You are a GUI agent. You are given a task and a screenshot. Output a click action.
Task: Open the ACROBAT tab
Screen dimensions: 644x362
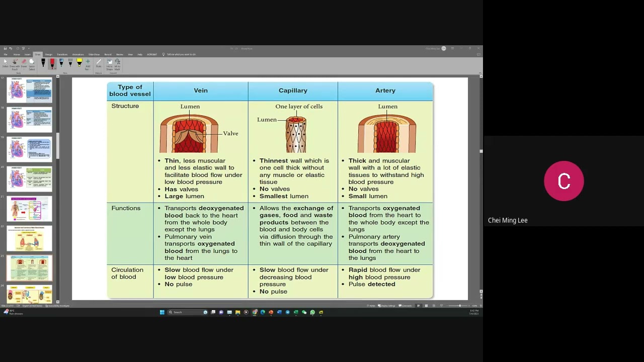click(x=152, y=54)
